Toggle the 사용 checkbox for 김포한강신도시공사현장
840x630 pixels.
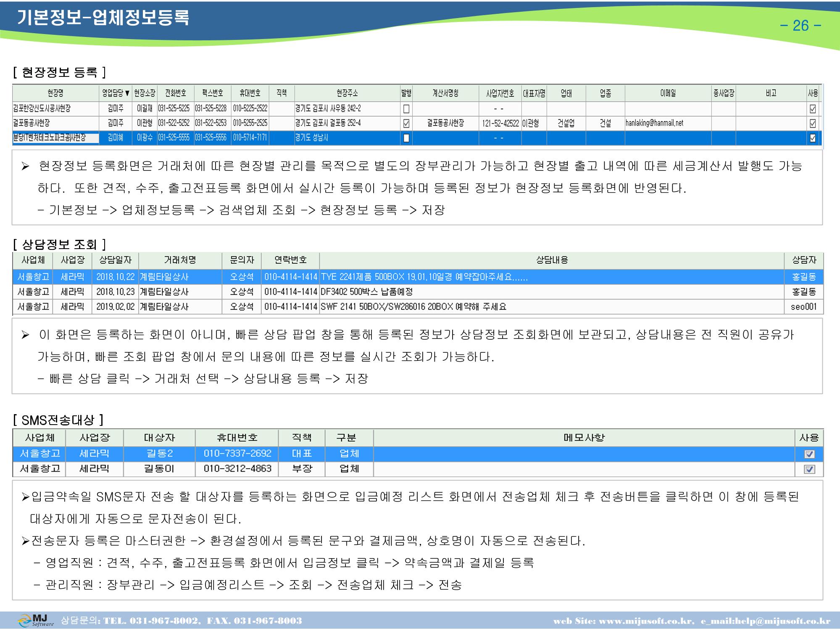(x=813, y=109)
